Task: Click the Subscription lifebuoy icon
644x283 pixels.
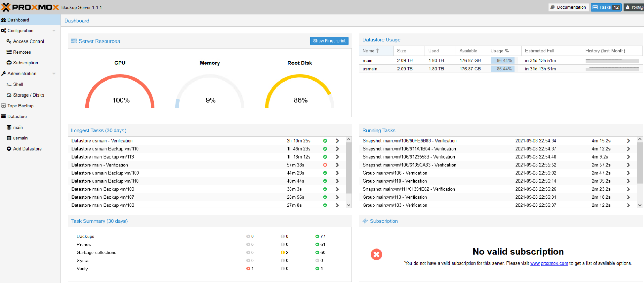Action: pos(9,63)
